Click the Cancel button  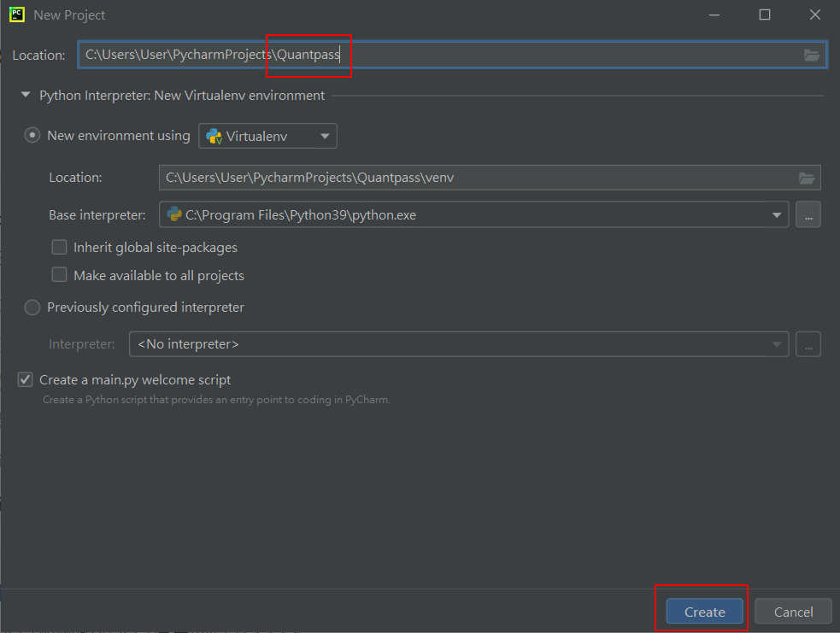point(793,612)
